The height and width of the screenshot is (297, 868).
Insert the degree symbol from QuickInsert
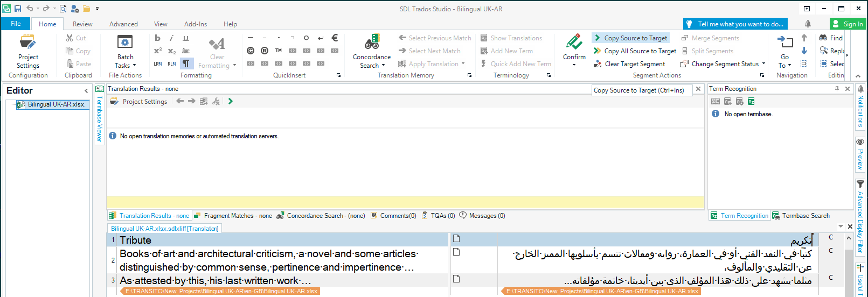(x=307, y=38)
